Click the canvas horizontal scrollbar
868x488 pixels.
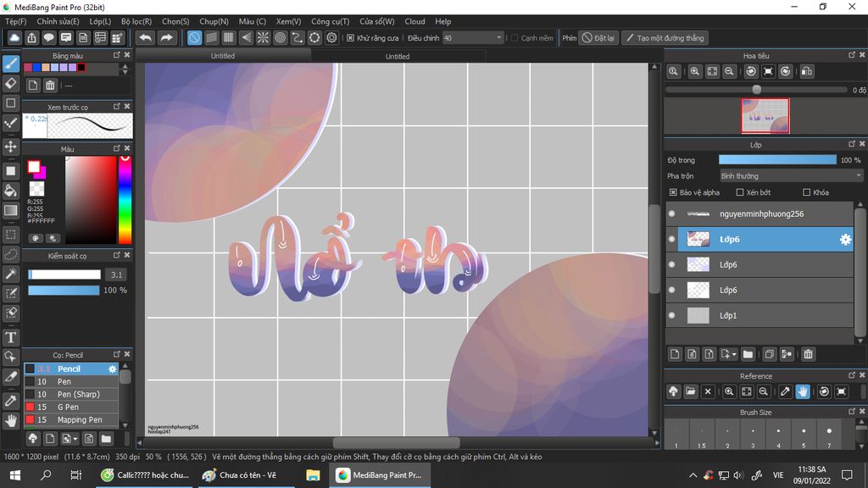(x=397, y=442)
